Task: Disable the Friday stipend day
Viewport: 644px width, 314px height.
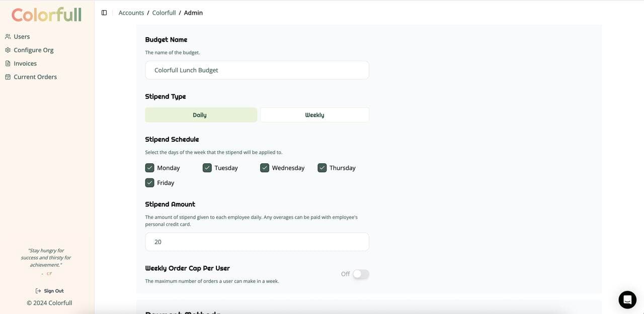Action: click(x=149, y=182)
